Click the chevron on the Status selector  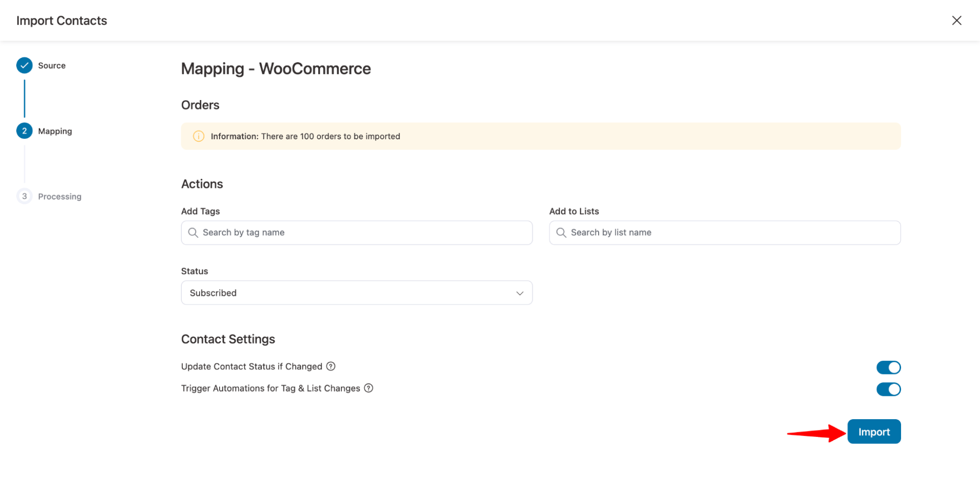click(x=519, y=293)
